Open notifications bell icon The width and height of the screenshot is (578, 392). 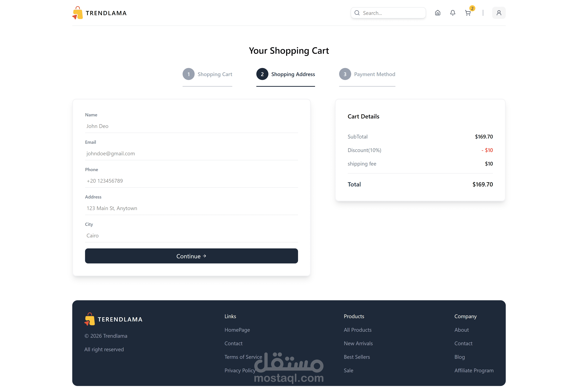(453, 13)
